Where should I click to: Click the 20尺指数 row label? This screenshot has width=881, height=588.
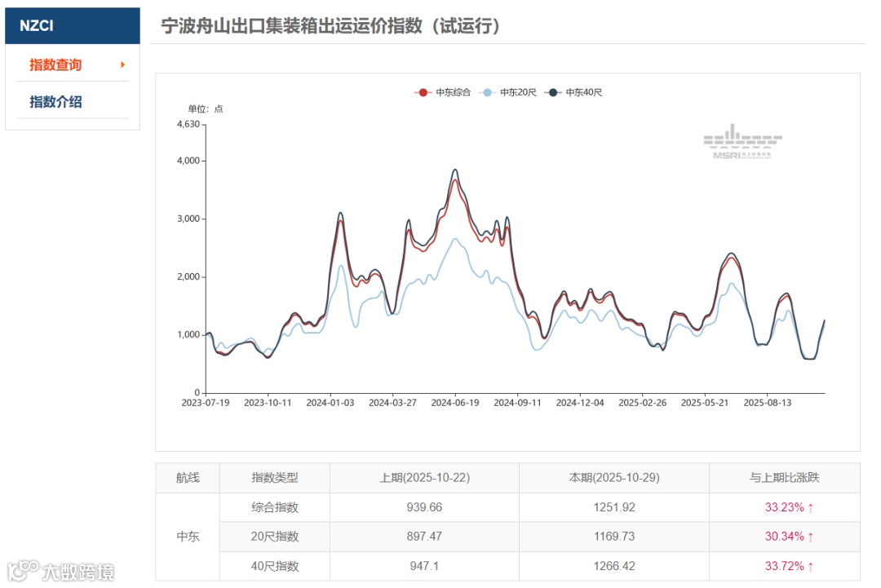(x=275, y=537)
